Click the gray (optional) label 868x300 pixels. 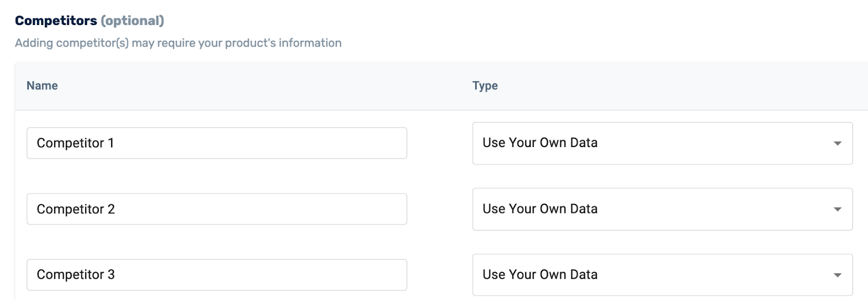[x=132, y=21]
